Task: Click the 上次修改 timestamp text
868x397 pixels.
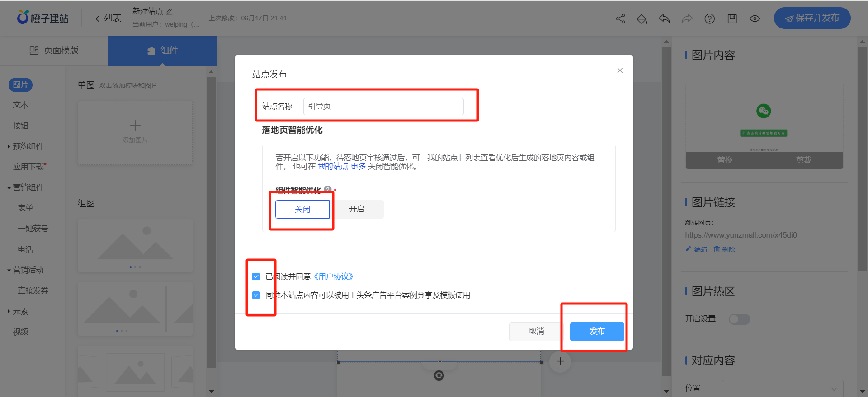Action: [x=248, y=18]
